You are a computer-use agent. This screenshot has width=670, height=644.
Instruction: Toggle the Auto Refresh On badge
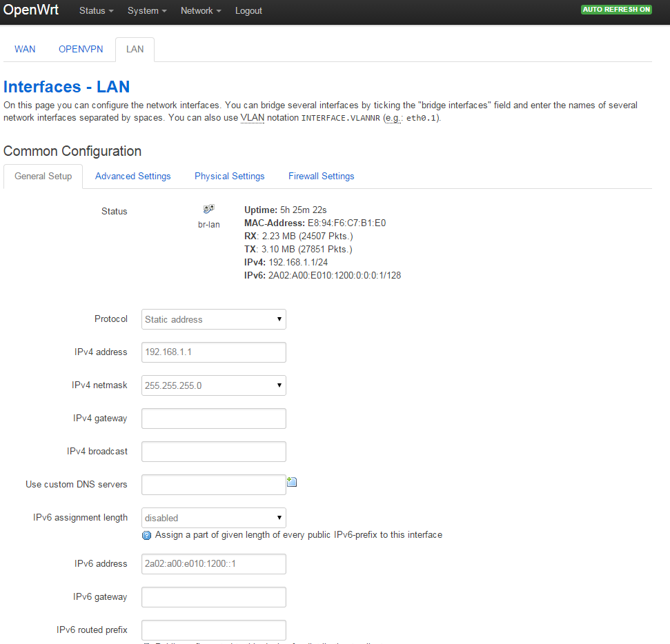click(x=616, y=10)
